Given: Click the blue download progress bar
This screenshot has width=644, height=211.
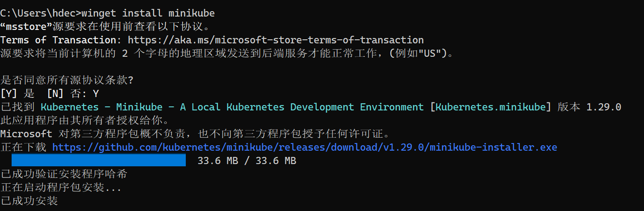Looking at the screenshot, I should tap(98, 160).
